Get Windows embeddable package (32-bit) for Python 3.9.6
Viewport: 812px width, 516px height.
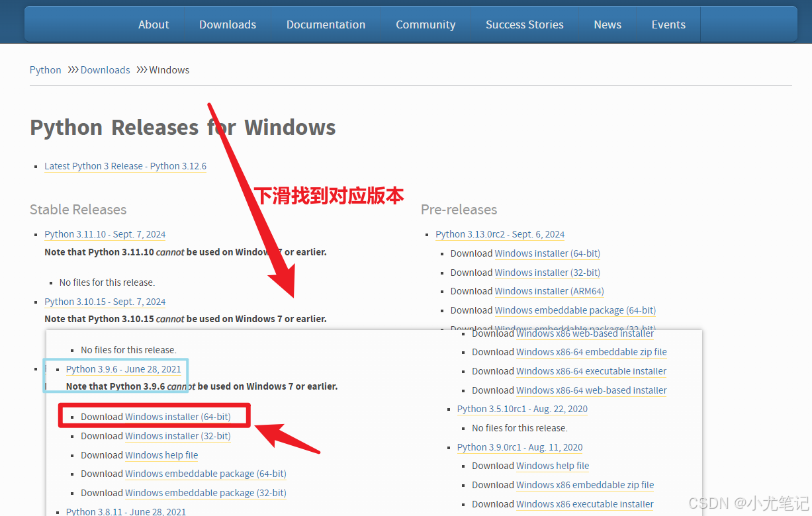[x=206, y=493]
